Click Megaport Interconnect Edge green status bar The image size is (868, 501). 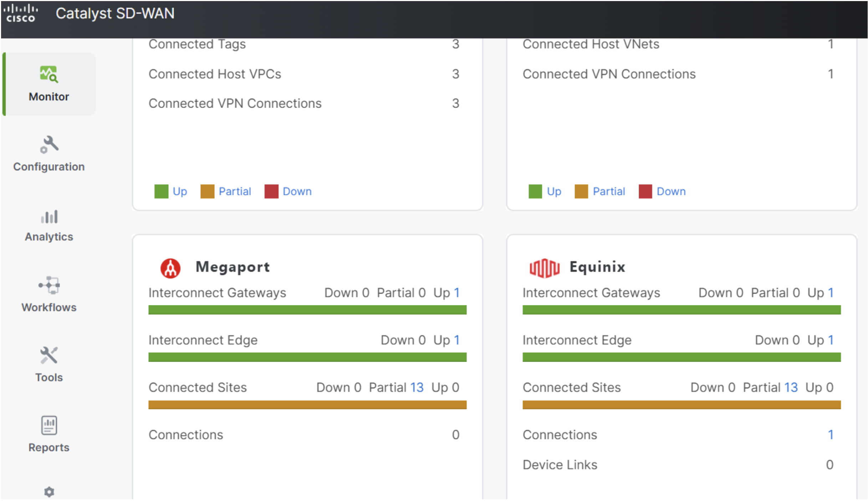pos(307,357)
